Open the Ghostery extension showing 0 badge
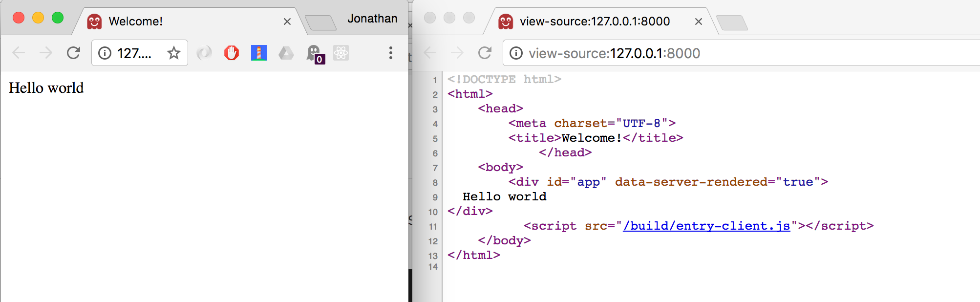The height and width of the screenshot is (302, 980). click(x=315, y=54)
